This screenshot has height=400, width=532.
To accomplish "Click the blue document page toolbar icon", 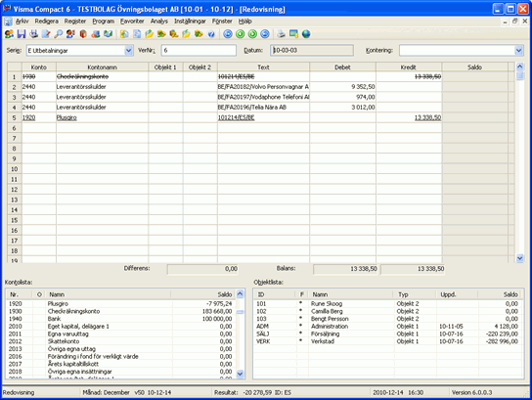I will (x=137, y=34).
